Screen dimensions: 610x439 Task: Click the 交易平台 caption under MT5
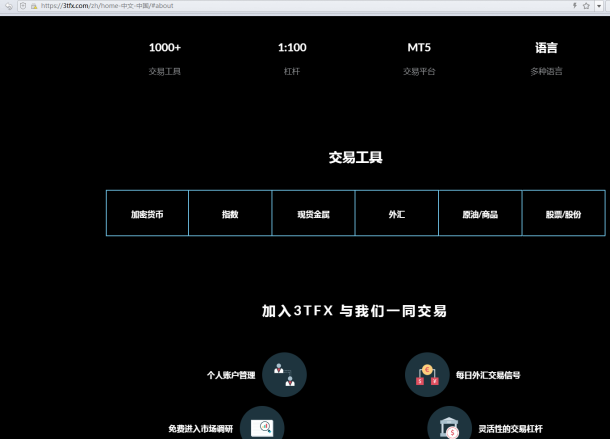[419, 71]
